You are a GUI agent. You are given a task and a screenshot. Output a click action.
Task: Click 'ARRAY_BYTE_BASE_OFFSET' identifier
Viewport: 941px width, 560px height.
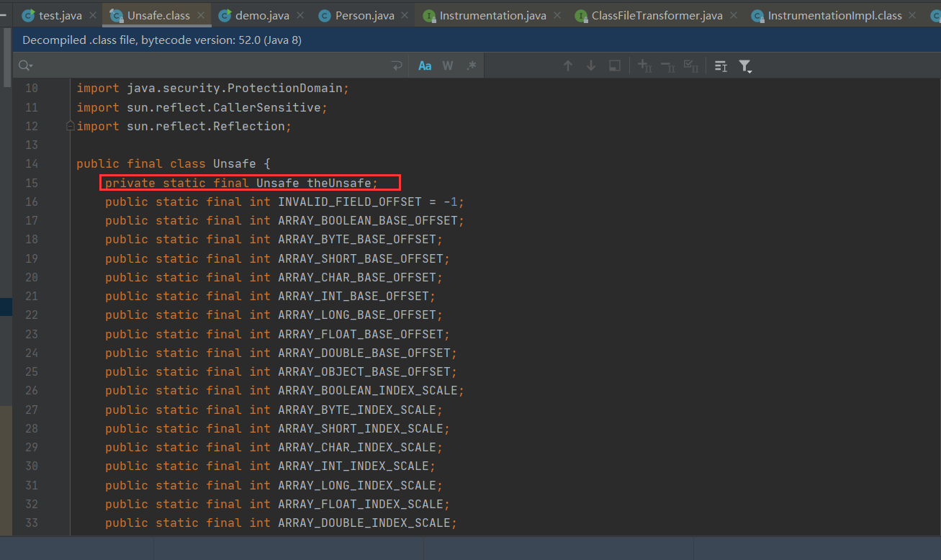coord(357,239)
